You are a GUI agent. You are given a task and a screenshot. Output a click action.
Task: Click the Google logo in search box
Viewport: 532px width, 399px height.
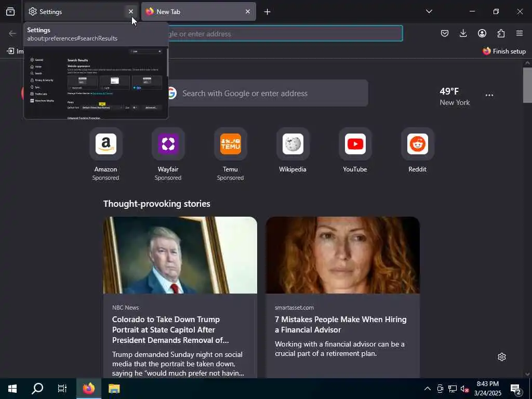[x=171, y=93]
